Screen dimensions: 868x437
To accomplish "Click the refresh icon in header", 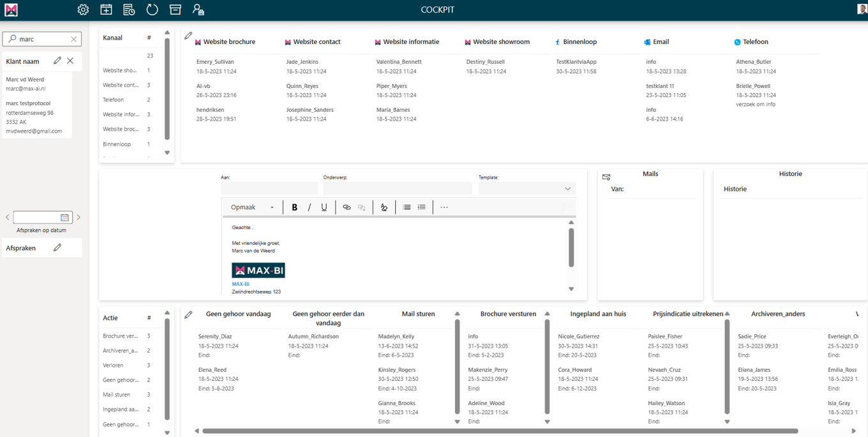I will (x=152, y=10).
